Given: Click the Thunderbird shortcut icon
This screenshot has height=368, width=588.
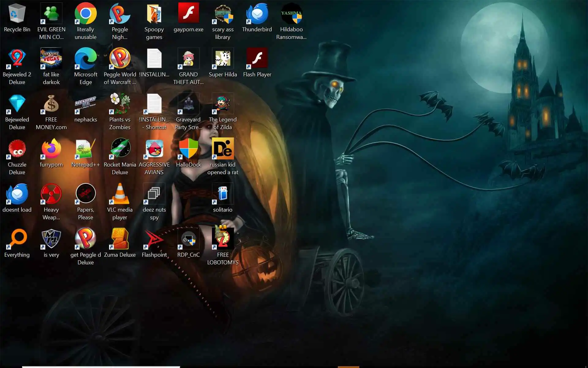Looking at the screenshot, I should [x=257, y=14].
